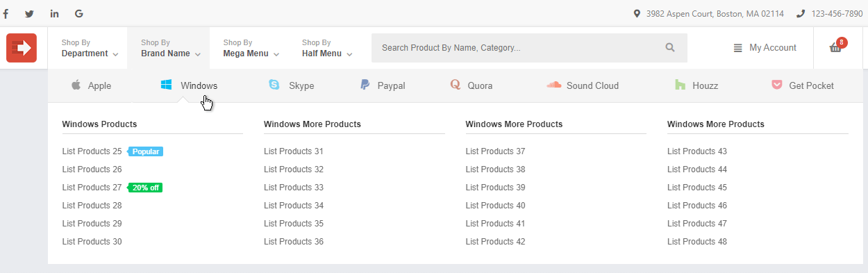The image size is (868, 273).
Task: Open the Google social link icon
Action: (x=78, y=14)
